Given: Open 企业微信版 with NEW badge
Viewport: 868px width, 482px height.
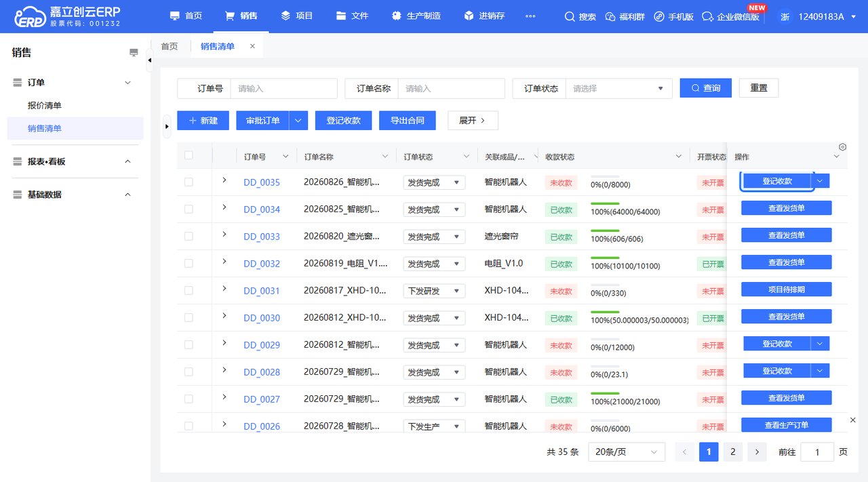Looking at the screenshot, I should coord(730,16).
